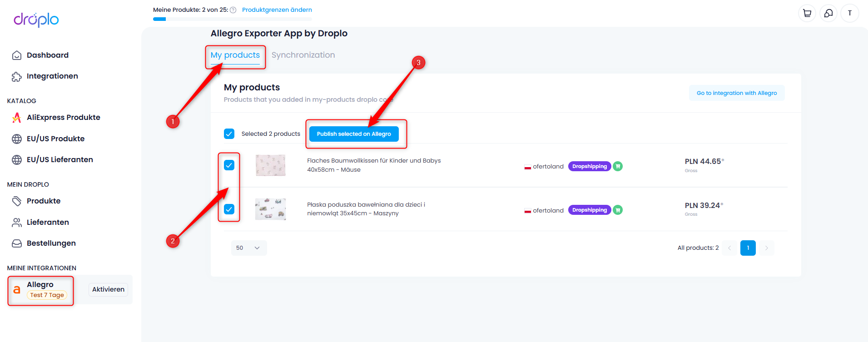The width and height of the screenshot is (868, 342).
Task: Click the Aktivieren button for Allegro
Action: (x=108, y=290)
